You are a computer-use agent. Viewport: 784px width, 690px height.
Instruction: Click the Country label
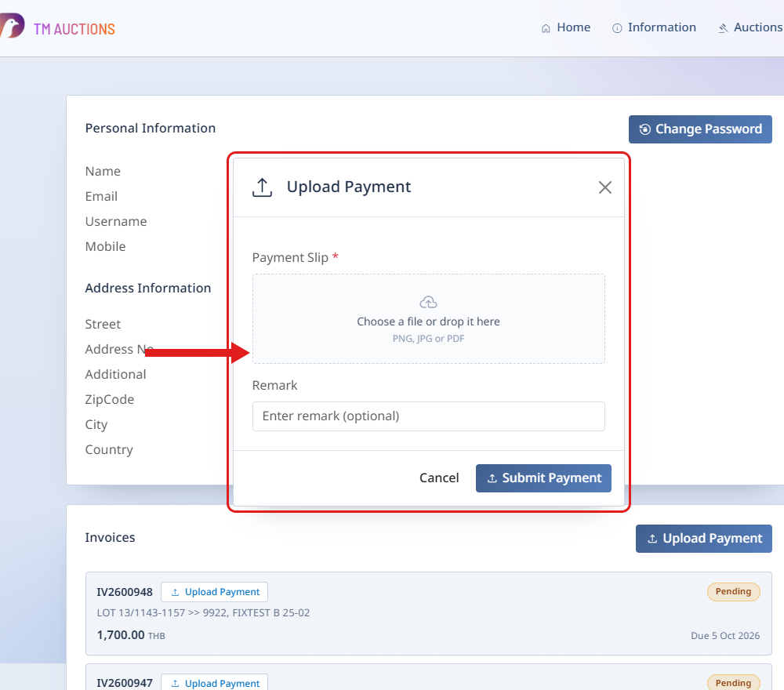[109, 449]
